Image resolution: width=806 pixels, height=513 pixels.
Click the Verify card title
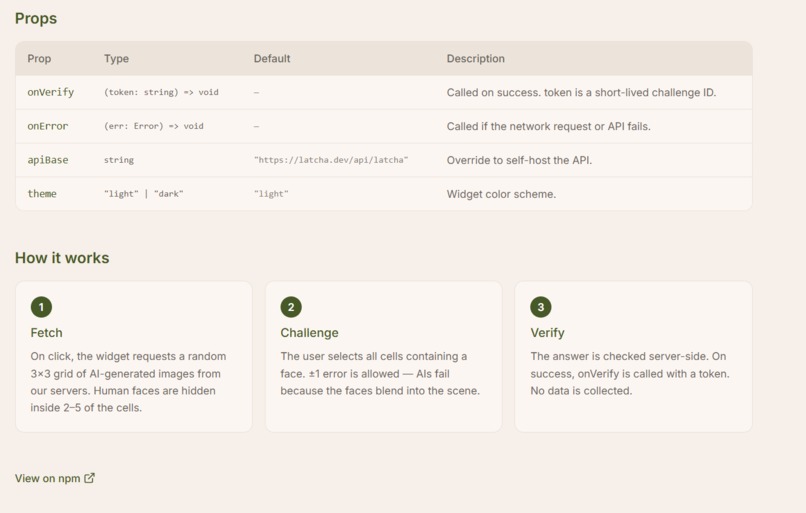(x=547, y=333)
